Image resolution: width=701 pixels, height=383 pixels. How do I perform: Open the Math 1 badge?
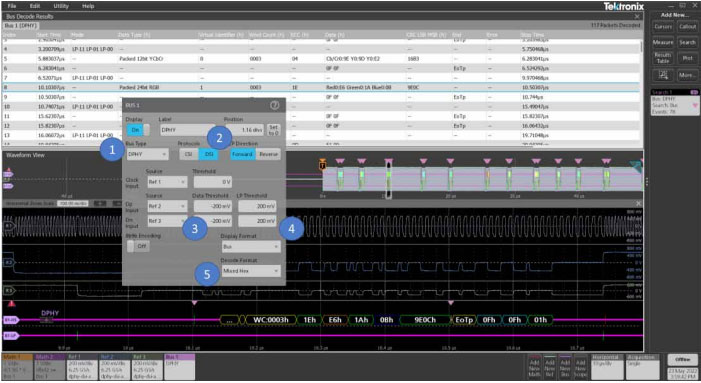17,367
